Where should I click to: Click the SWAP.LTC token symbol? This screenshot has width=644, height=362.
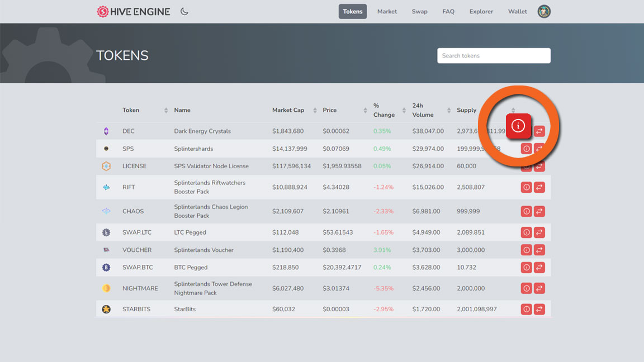(x=137, y=232)
